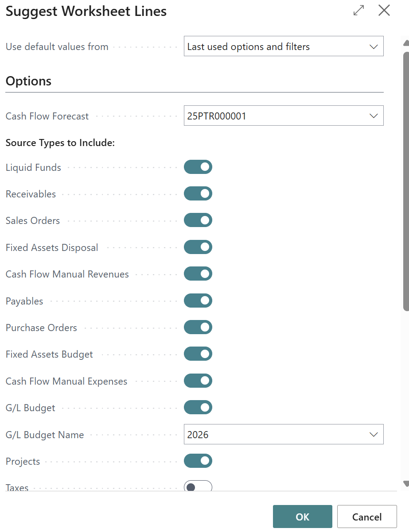Open 'Use default values from' dropdown
The width and height of the screenshot is (409, 532).
click(284, 46)
